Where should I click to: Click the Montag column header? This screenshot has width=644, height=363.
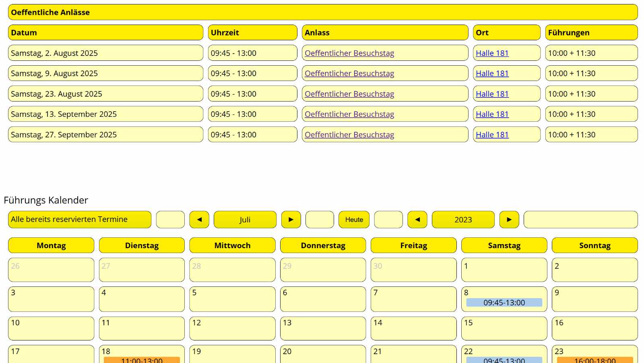[x=51, y=245]
